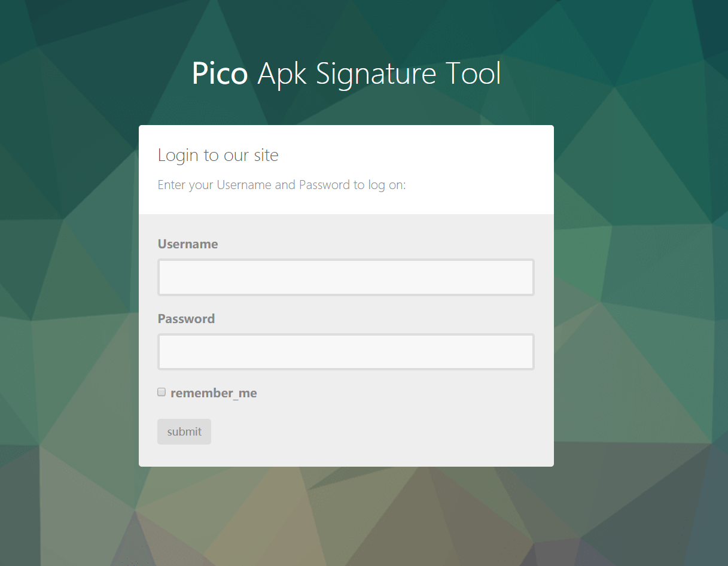Select the bold Username field label
Image resolution: width=728 pixels, height=566 pixels.
pos(188,244)
